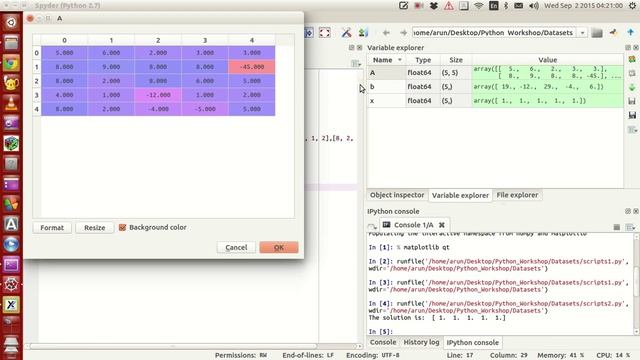Click the fullscreen mode toolbar icon
640x360 pixels.
click(324, 33)
